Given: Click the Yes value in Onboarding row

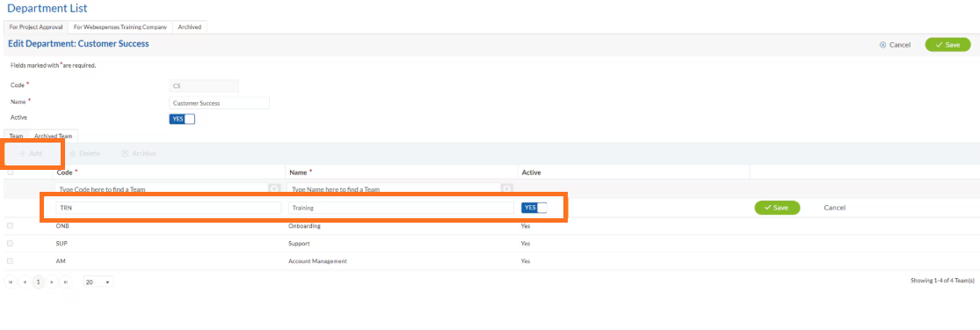Looking at the screenshot, I should point(526,226).
